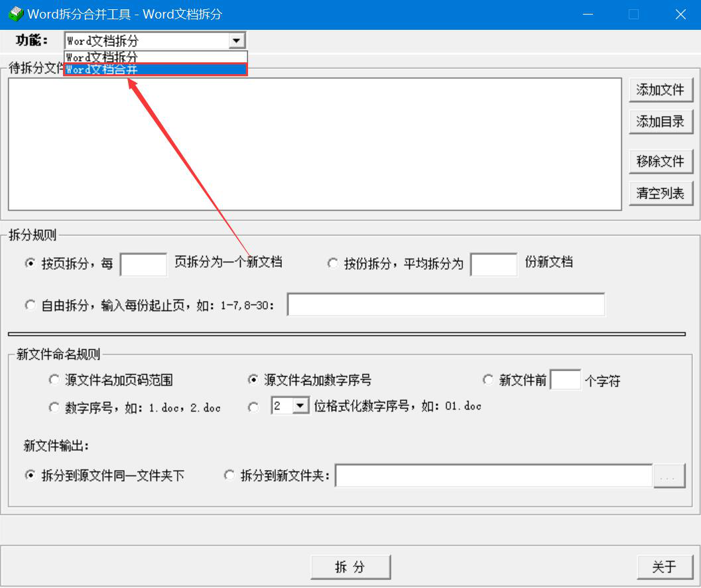
Task: Click the 拆 分 button
Action: (x=350, y=567)
